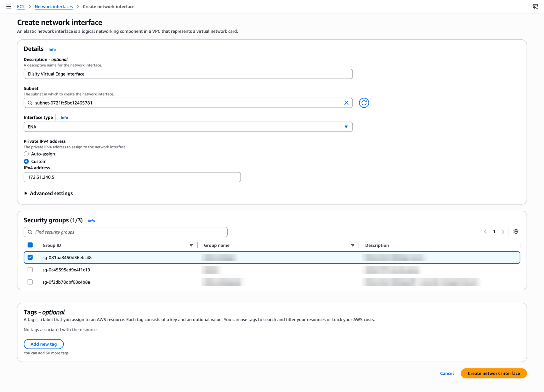Click the Description column header
The width and height of the screenshot is (544, 392).
[377, 245]
